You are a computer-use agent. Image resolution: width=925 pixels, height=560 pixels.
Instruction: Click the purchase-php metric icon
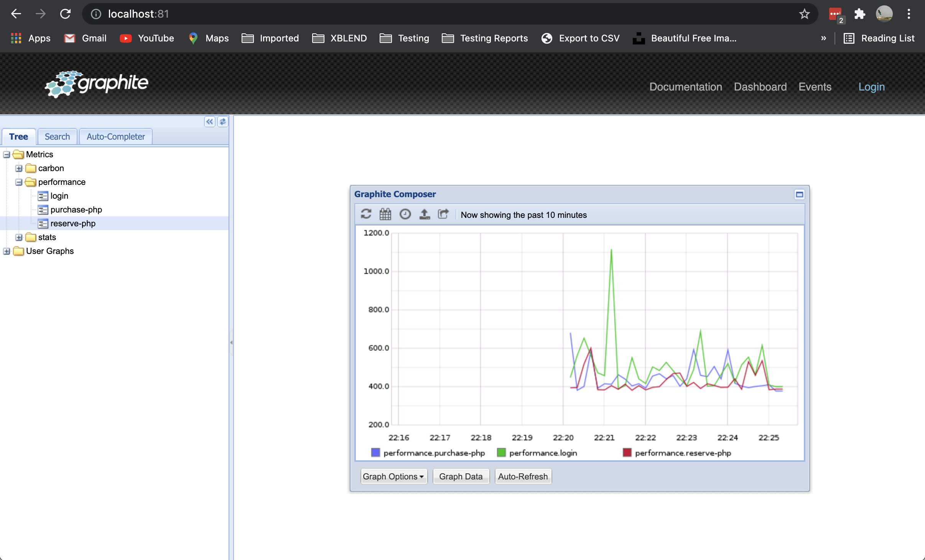point(43,210)
